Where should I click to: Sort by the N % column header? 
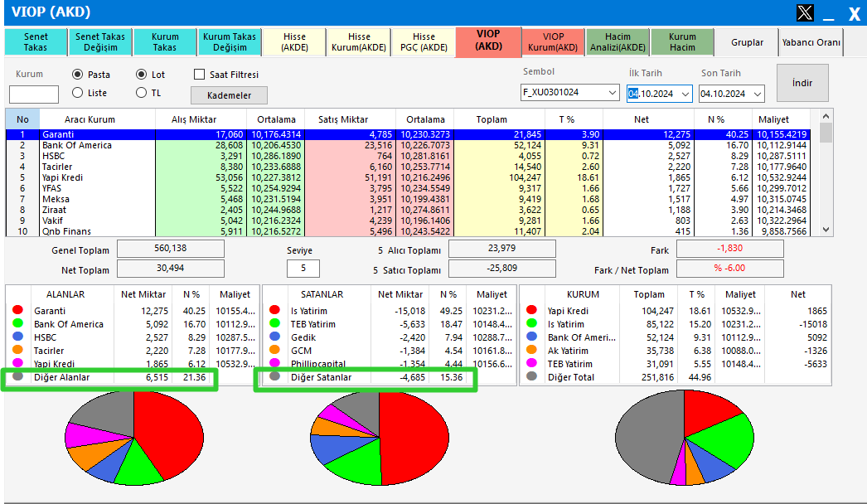(x=716, y=119)
